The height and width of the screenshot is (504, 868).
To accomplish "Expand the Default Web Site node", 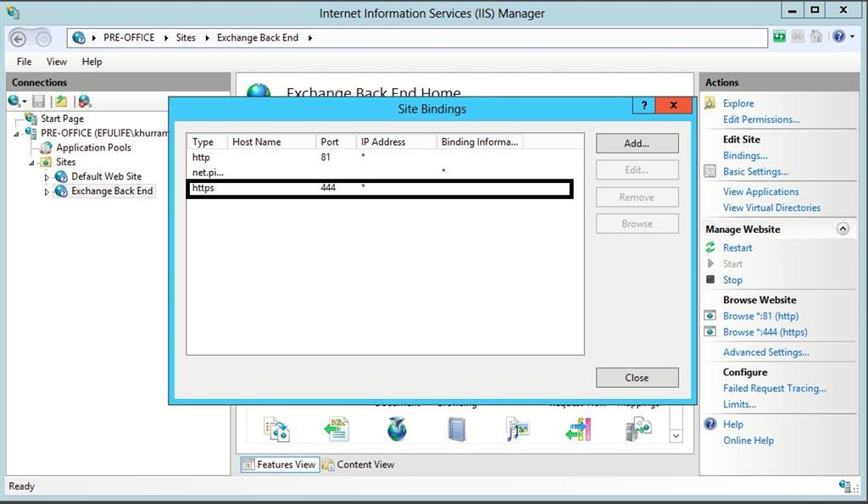I will tap(48, 176).
